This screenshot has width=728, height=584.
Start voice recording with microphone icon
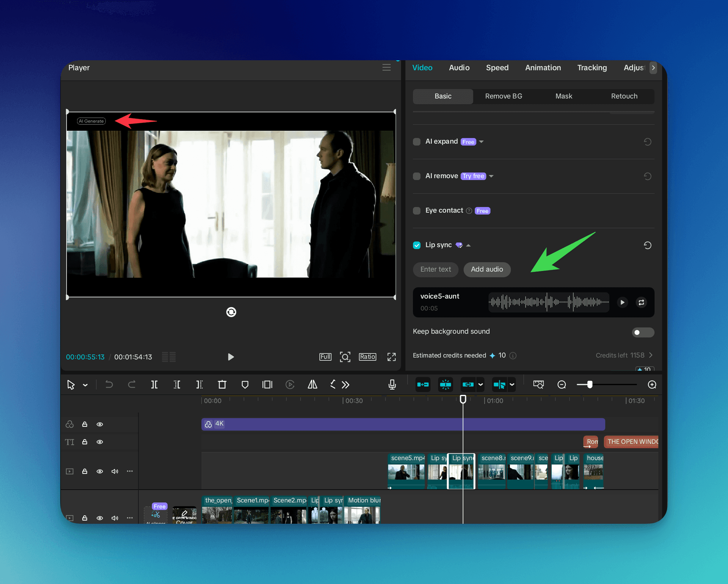point(392,385)
